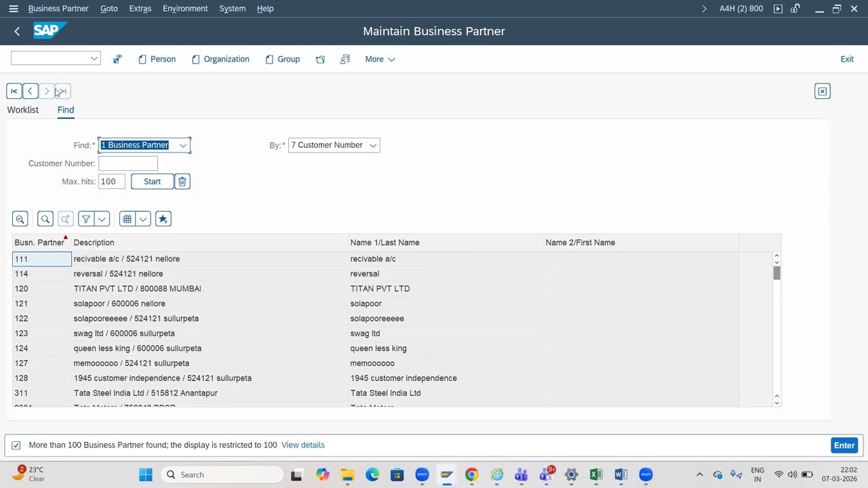Click the back arrow beside SAP logo
The height and width of the screenshot is (488, 868).
pyautogui.click(x=17, y=31)
